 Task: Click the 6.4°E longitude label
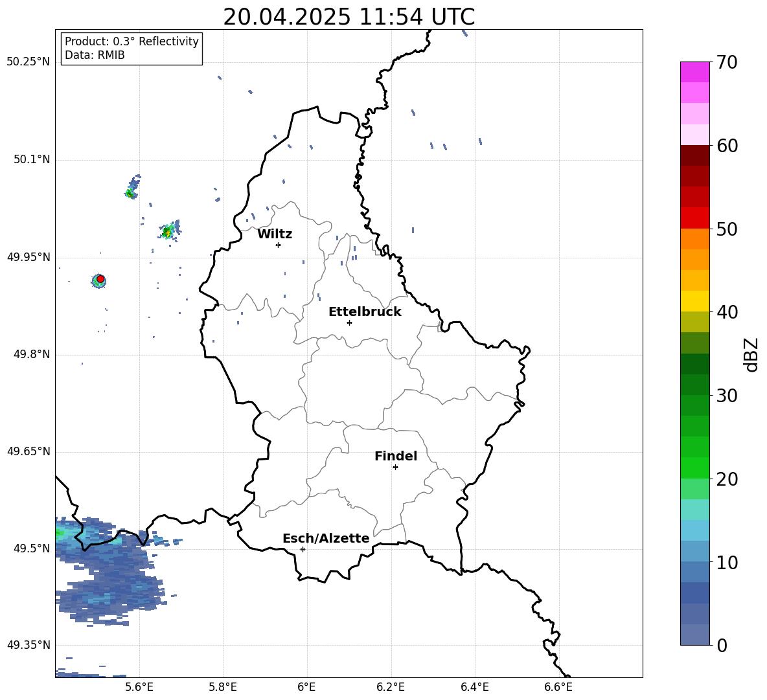click(x=474, y=687)
